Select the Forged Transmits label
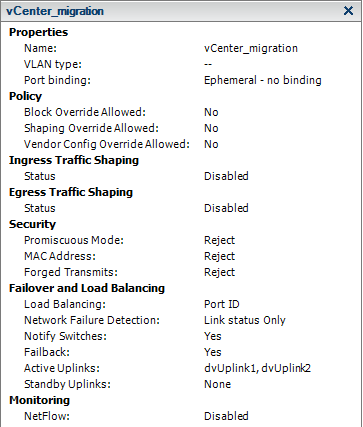 71,272
